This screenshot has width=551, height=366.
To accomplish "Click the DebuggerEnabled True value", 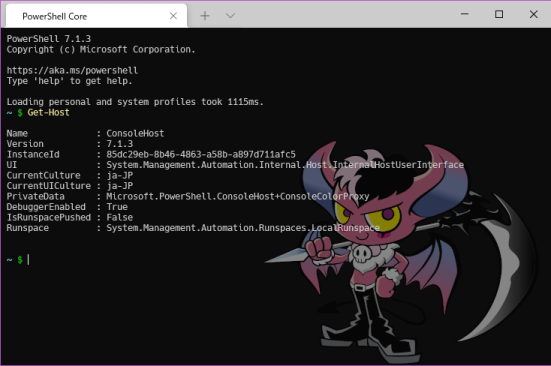I will tap(117, 207).
